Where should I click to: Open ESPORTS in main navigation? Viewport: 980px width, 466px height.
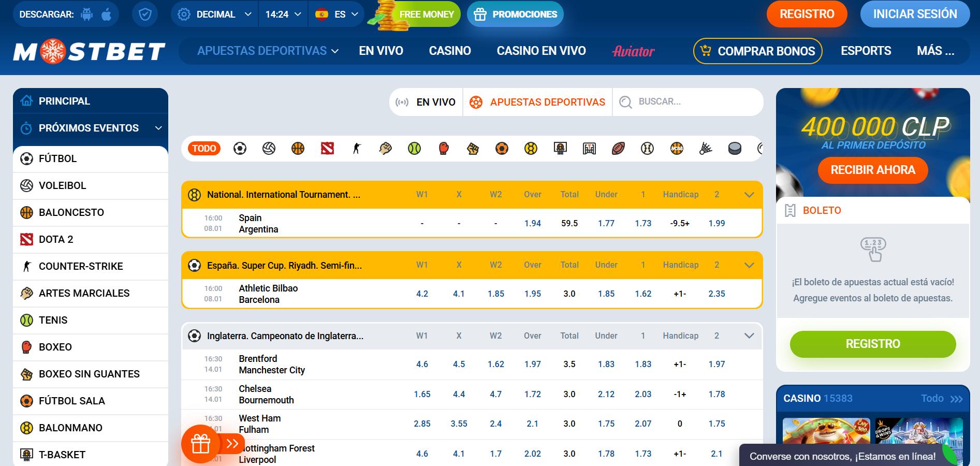pos(866,51)
